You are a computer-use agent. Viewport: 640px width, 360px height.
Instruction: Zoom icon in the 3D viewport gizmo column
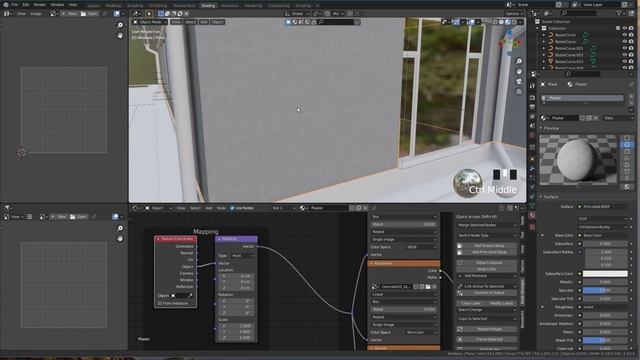coord(519,61)
